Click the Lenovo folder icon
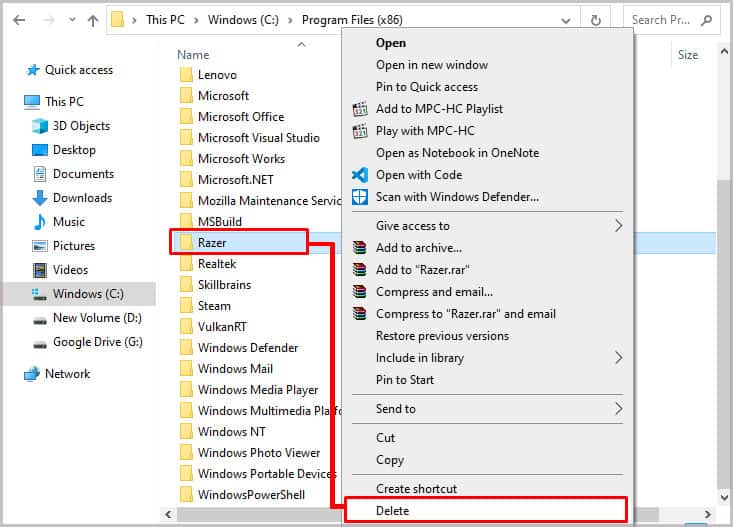Screen dimensions: 733x527 (x=186, y=75)
